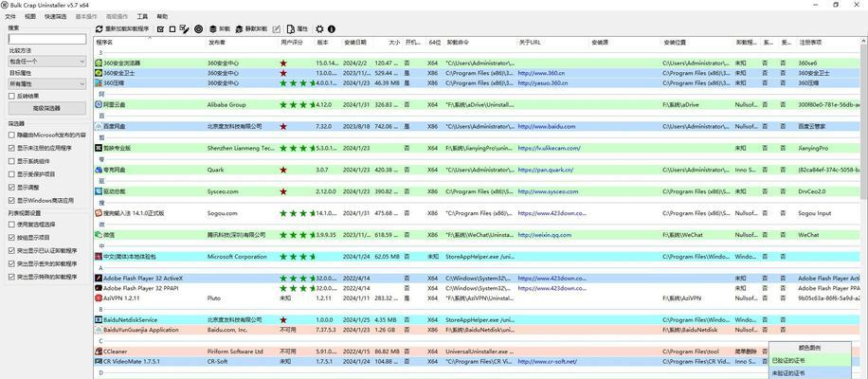Uncheck 突出显示丢失的卸载程序
This screenshot has height=379, width=868.
11,264
